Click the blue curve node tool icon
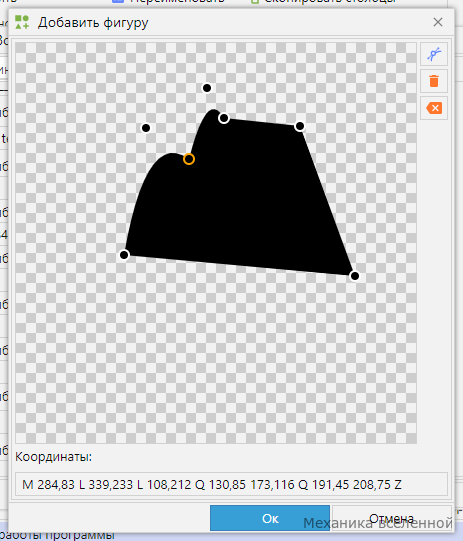The width and height of the screenshot is (463, 541). (x=434, y=54)
